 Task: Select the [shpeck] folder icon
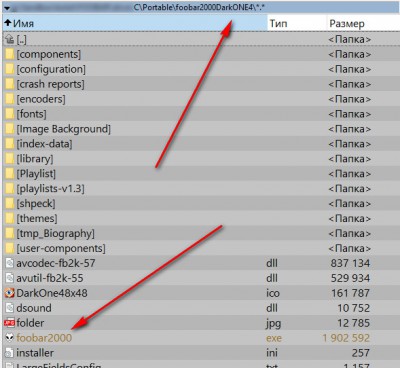10,203
